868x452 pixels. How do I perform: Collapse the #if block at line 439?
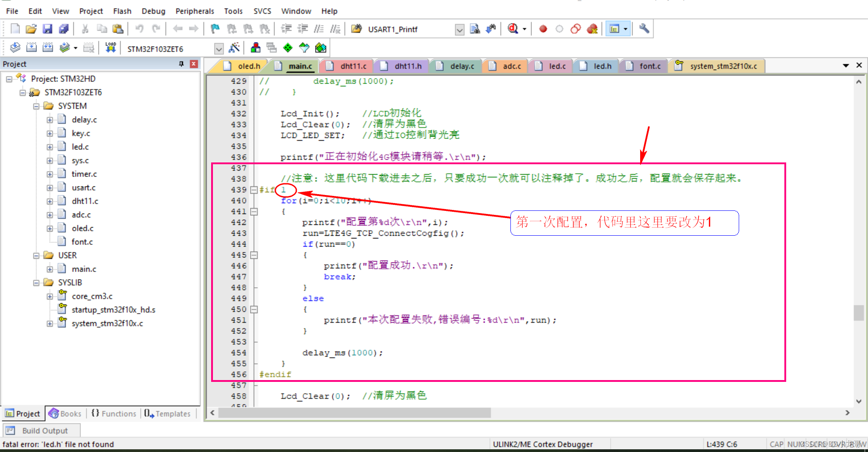tap(254, 190)
